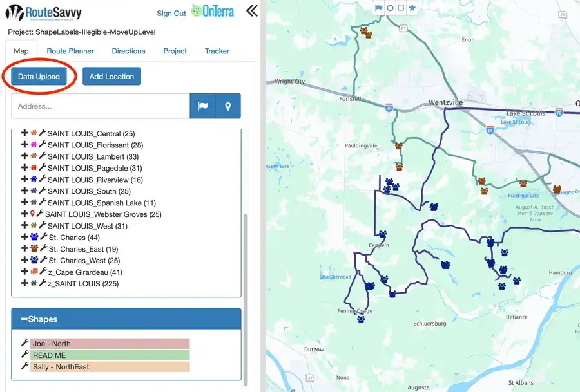Open the Tracker tab
This screenshot has width=580, height=392.
217,51
